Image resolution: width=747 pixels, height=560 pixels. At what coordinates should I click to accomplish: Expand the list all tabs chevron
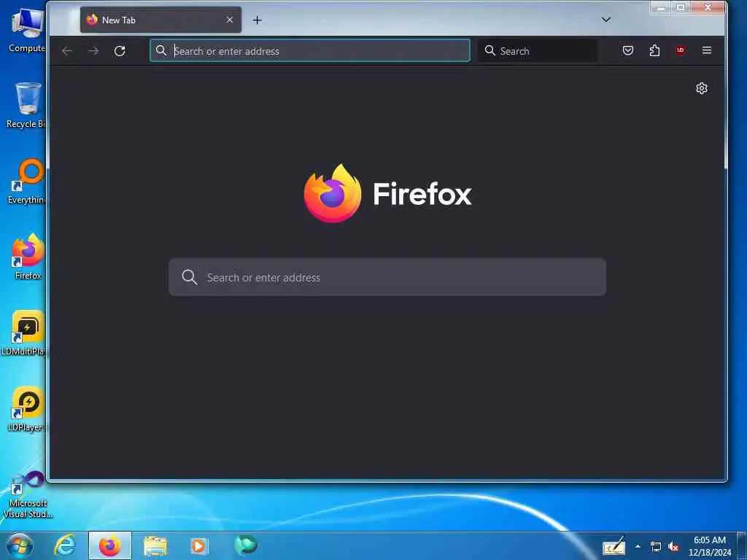click(606, 20)
